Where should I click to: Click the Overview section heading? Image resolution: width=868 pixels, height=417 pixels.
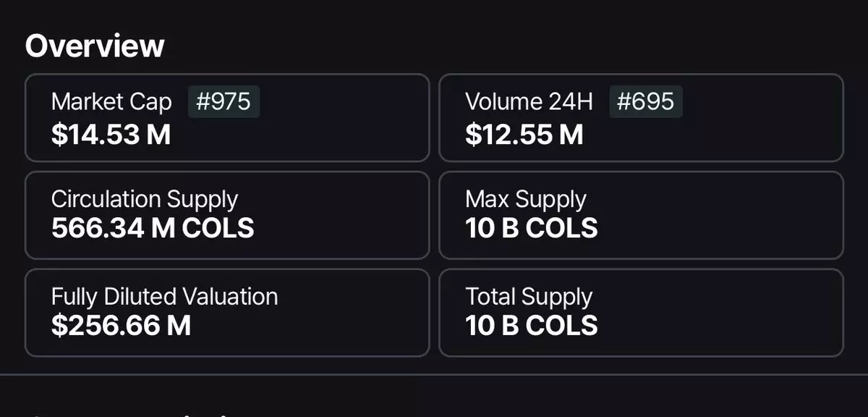click(x=95, y=46)
